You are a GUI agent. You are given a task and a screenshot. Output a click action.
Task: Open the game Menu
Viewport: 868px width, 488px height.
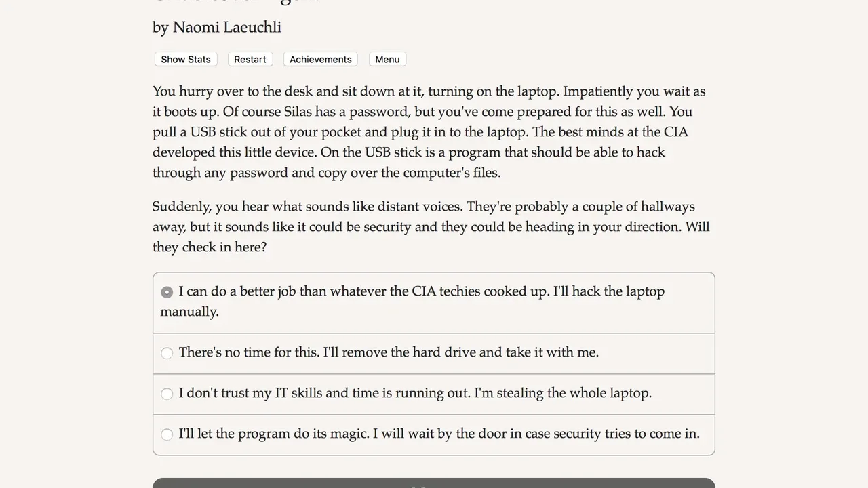pyautogui.click(x=387, y=60)
